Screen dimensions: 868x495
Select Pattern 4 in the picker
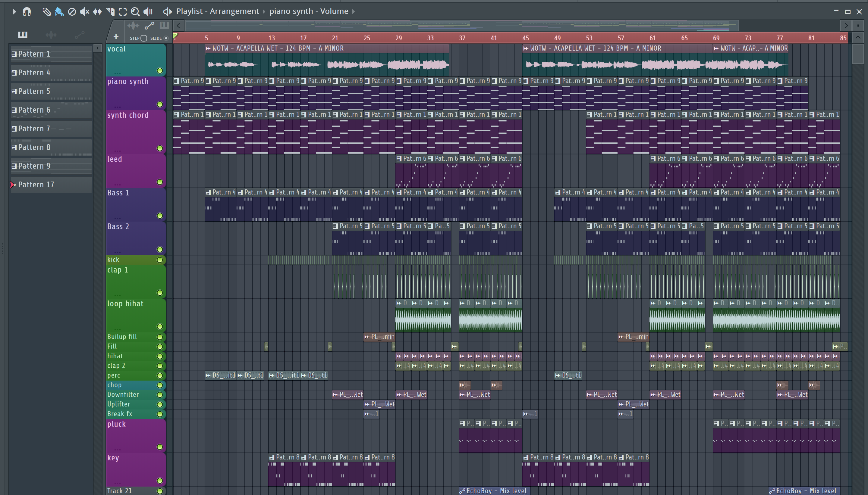(51, 73)
